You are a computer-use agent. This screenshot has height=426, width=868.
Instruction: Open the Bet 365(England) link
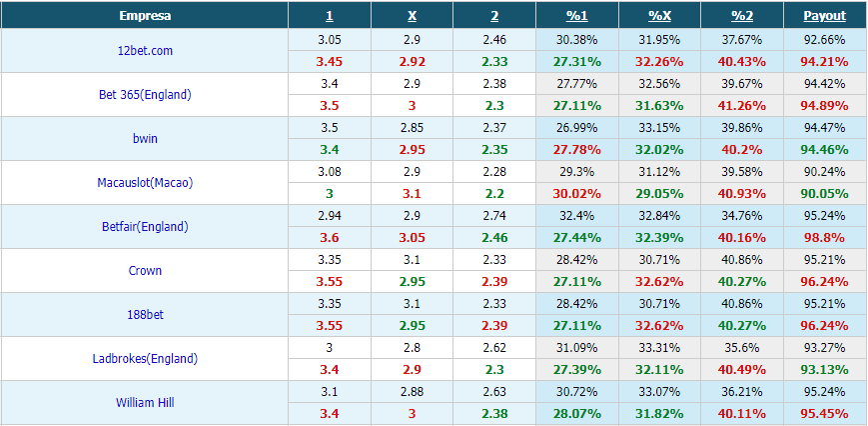(145, 95)
